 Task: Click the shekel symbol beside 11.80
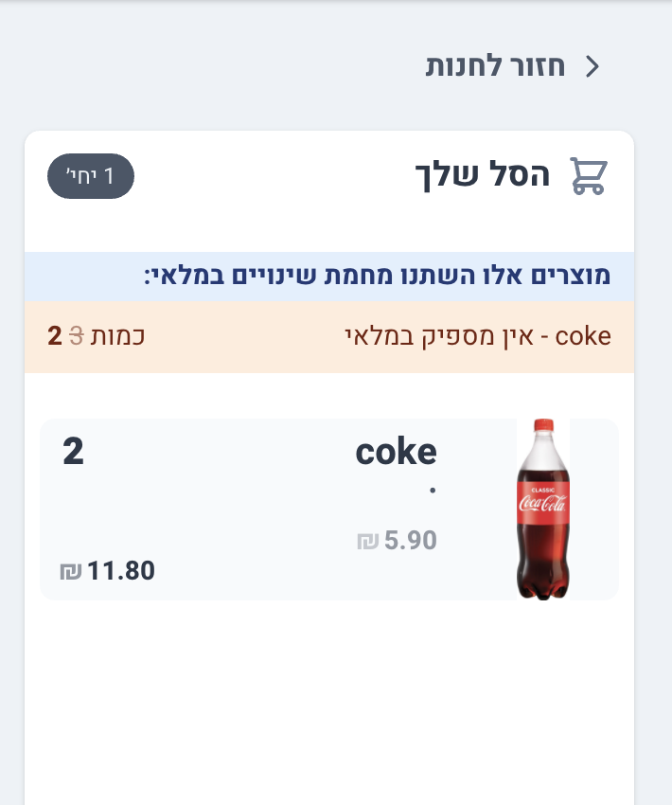tap(71, 572)
